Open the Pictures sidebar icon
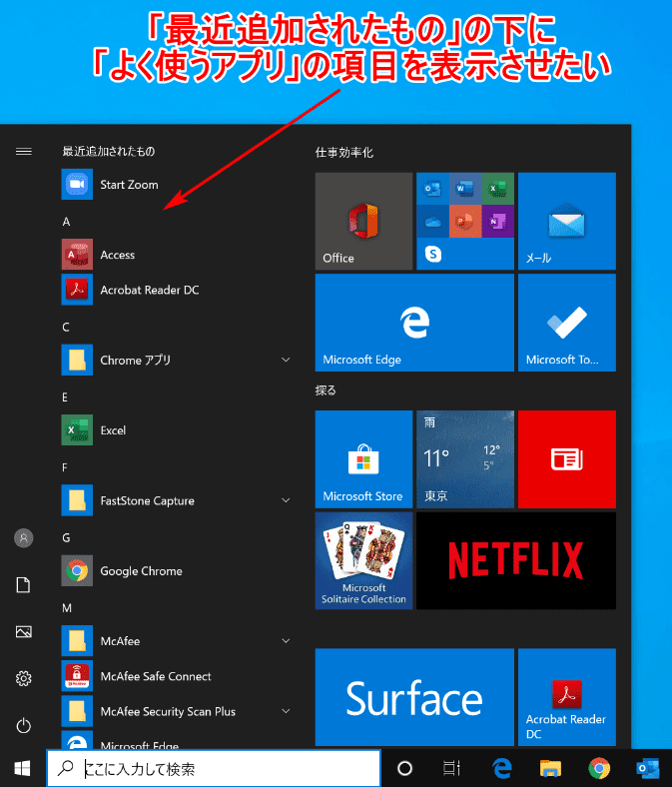 tap(24, 631)
